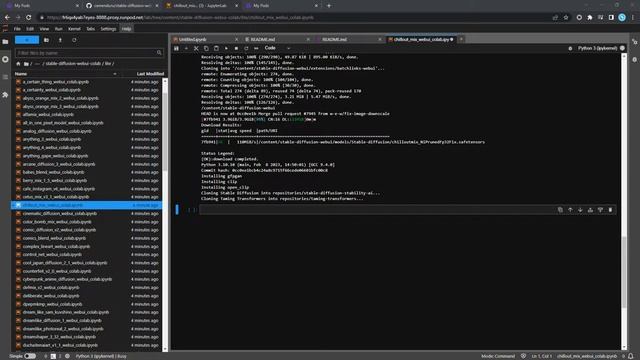Screen dimensions: 640x360
Task: Go to the home root folder icon
Action: [x=18, y=64]
